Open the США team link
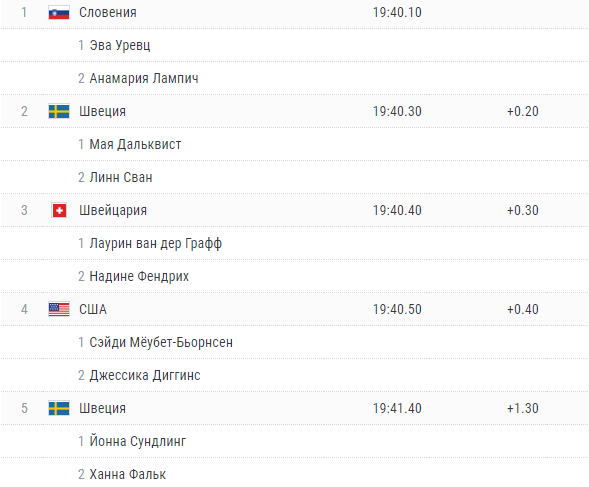Screen dimensions: 589x487 click(x=93, y=309)
